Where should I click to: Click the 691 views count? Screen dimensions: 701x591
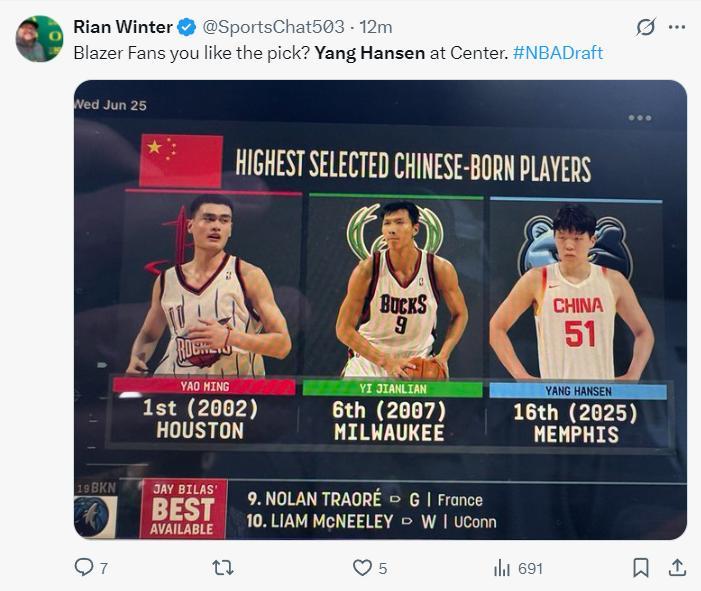click(530, 568)
